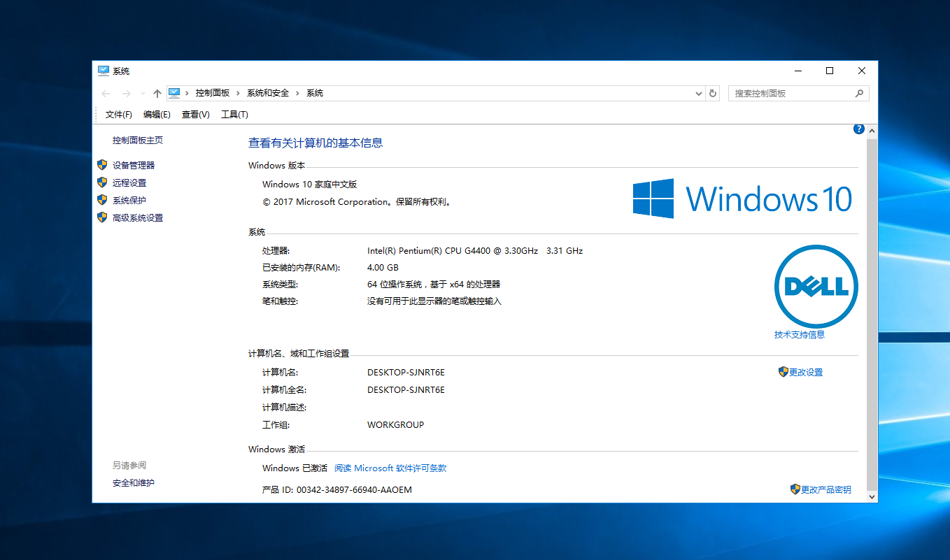The width and height of the screenshot is (950, 560).
Task: Click the Intel(R) Pentium(R) CPU G4400 processor value
Action: pos(475,250)
